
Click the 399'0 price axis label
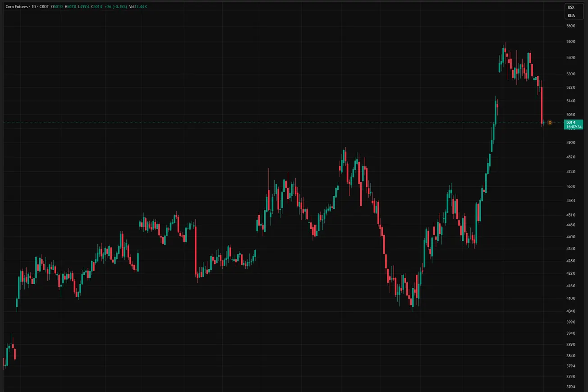tap(571, 323)
